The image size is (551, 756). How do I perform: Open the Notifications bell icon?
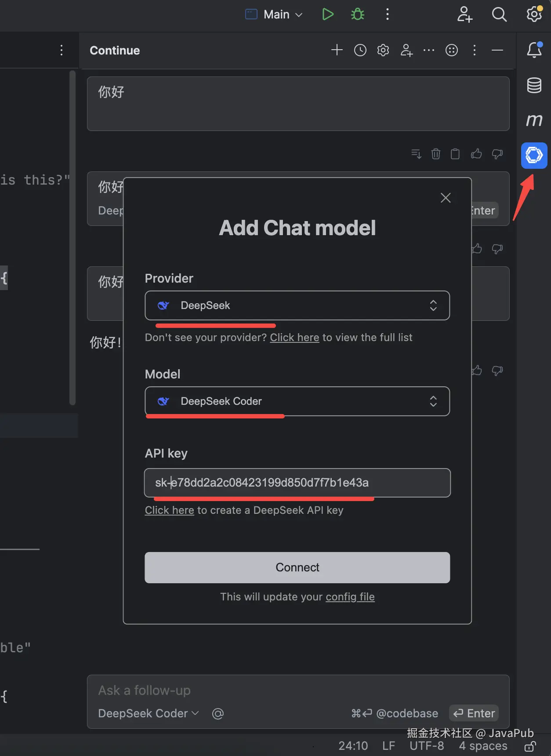pyautogui.click(x=534, y=50)
